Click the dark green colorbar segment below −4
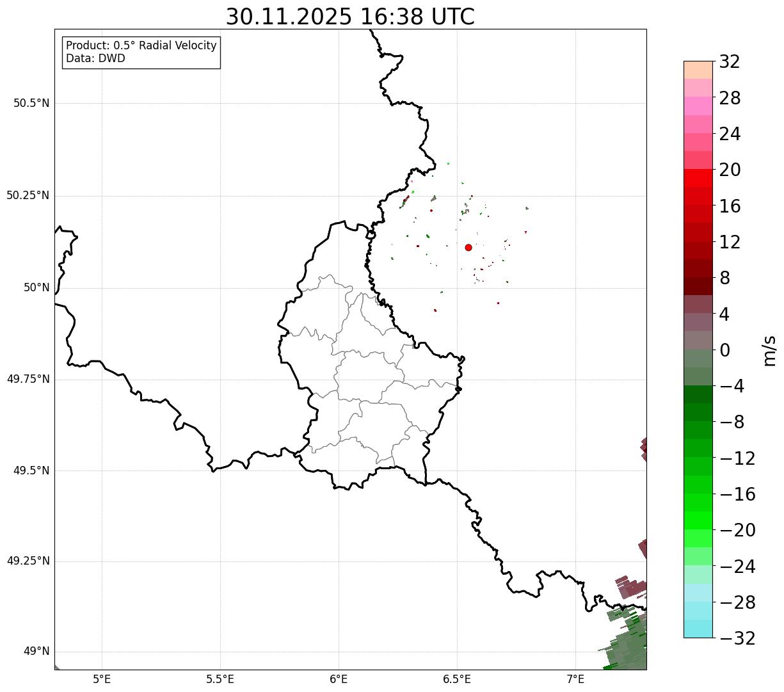Image resolution: width=784 pixels, height=692 pixels. point(698,394)
